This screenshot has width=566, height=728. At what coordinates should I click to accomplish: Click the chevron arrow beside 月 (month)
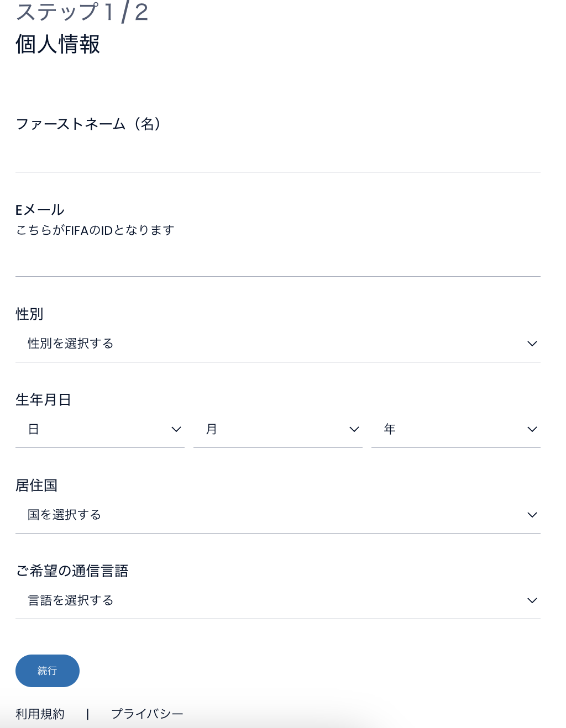click(x=354, y=429)
